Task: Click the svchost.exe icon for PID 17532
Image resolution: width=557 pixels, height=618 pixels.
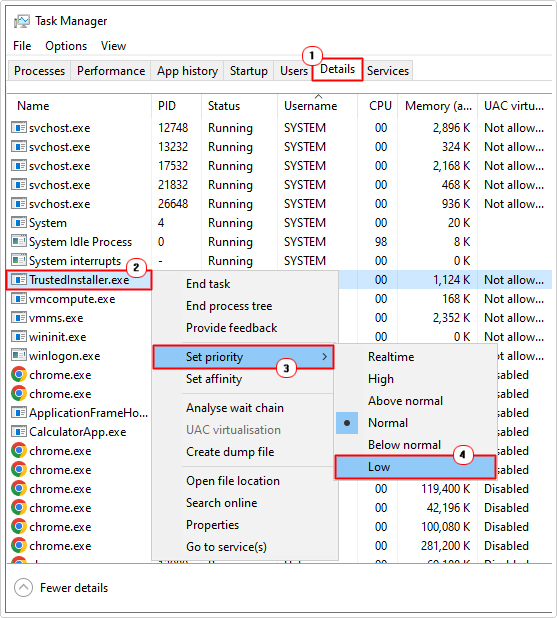Action: click(x=19, y=165)
